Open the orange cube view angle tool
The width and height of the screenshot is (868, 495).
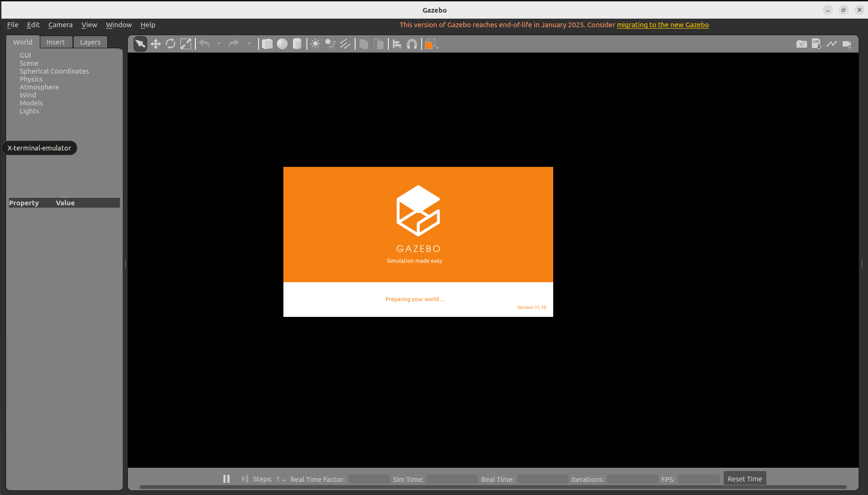[430, 44]
